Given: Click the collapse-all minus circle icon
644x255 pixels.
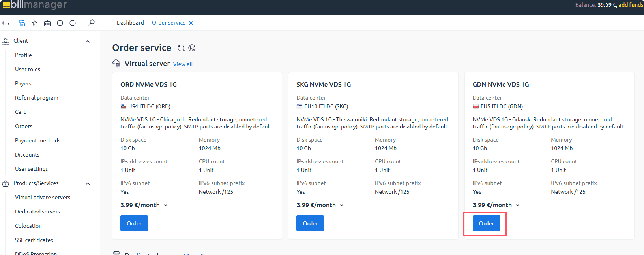Looking at the screenshot, I should click(73, 23).
